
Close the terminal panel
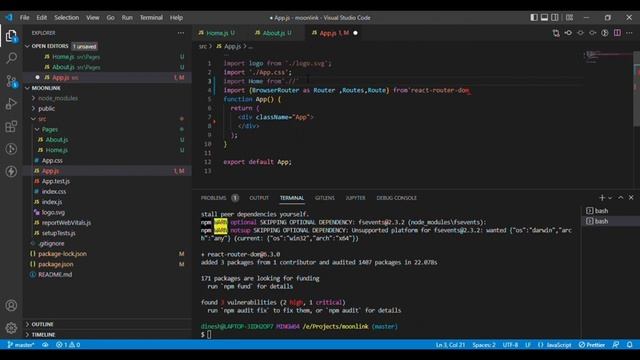click(631, 198)
